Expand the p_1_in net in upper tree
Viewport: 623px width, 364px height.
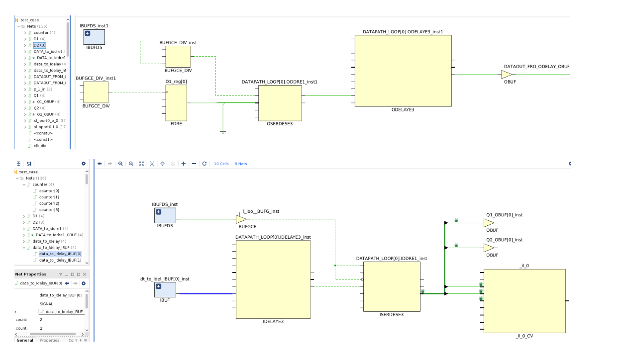tap(25, 89)
